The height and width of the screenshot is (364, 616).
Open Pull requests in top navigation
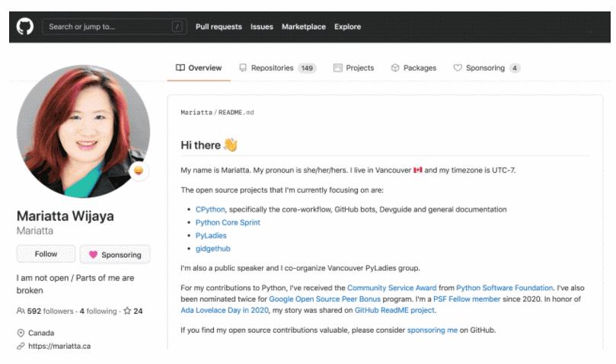point(219,27)
